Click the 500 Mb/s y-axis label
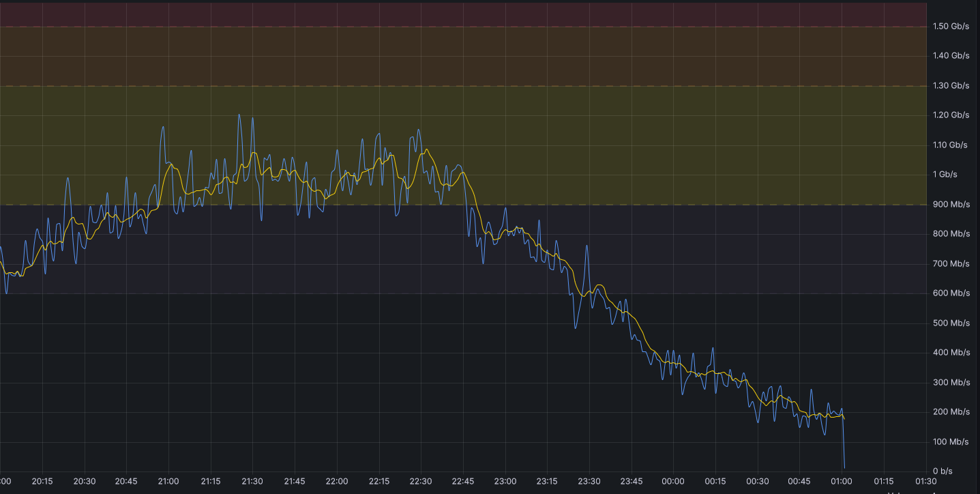This screenshot has width=980, height=494. coord(951,323)
